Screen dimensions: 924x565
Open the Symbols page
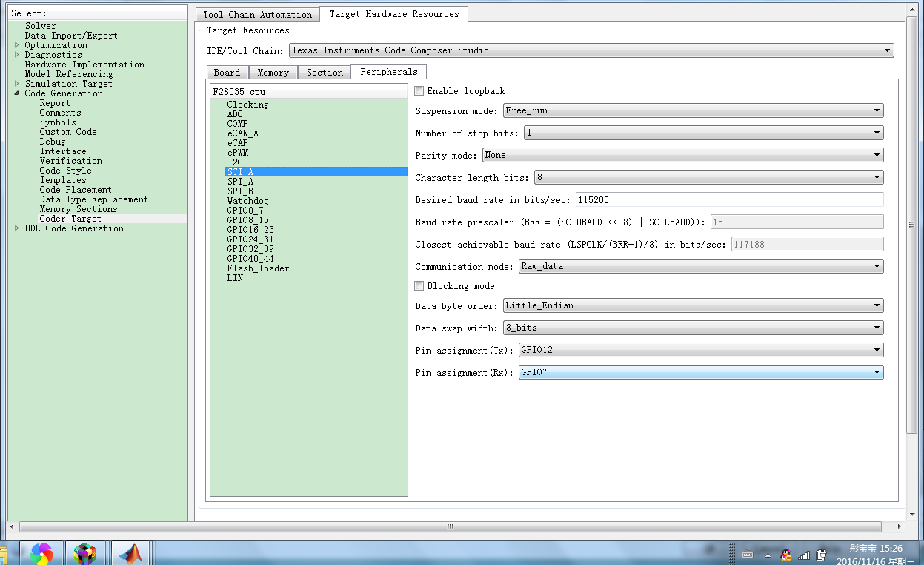click(58, 122)
